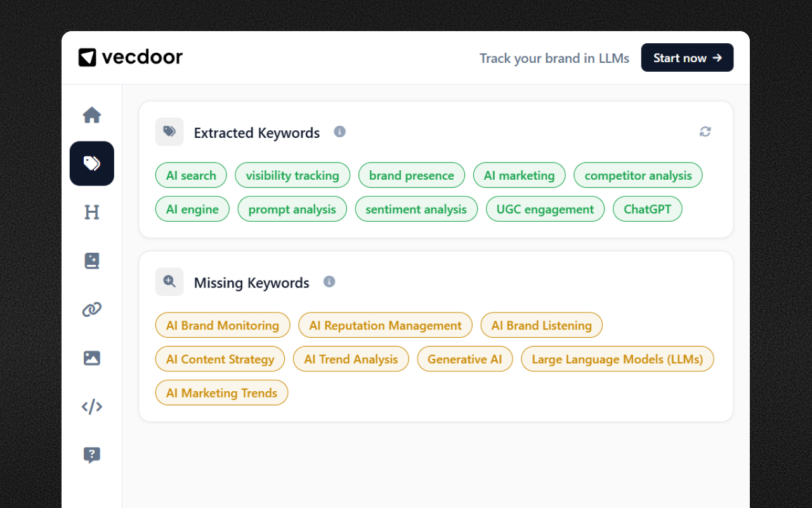This screenshot has width=812, height=508.
Task: Click the book/add-entry sidebar icon
Action: [91, 260]
